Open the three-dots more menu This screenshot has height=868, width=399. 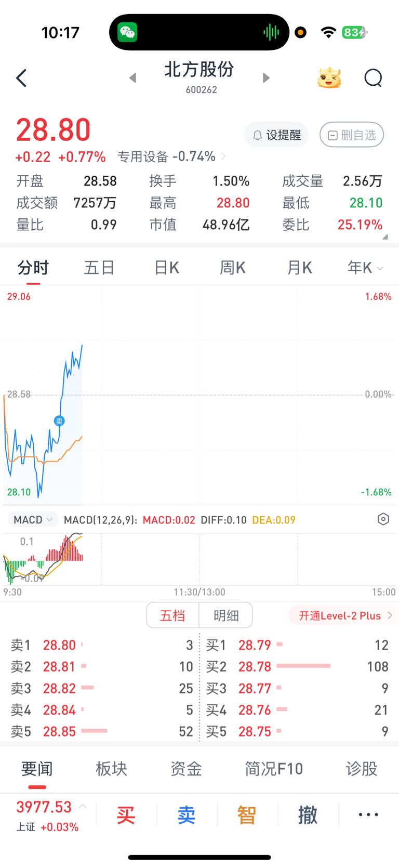(368, 814)
